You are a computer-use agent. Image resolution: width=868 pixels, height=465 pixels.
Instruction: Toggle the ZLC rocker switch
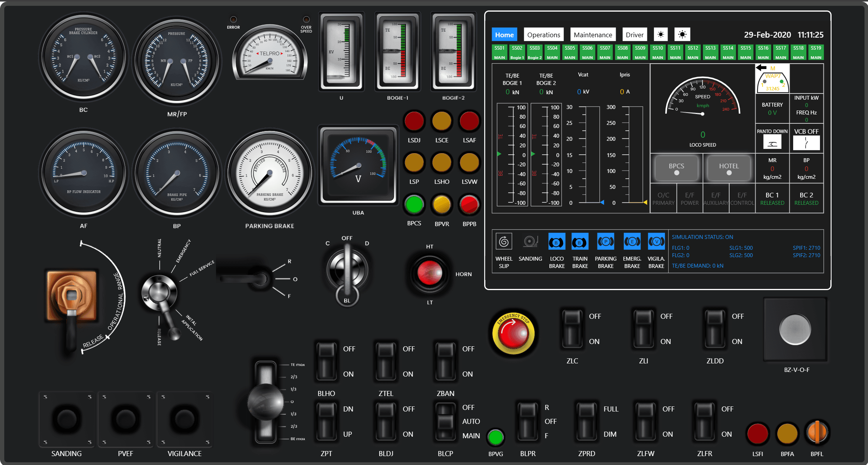coord(572,329)
